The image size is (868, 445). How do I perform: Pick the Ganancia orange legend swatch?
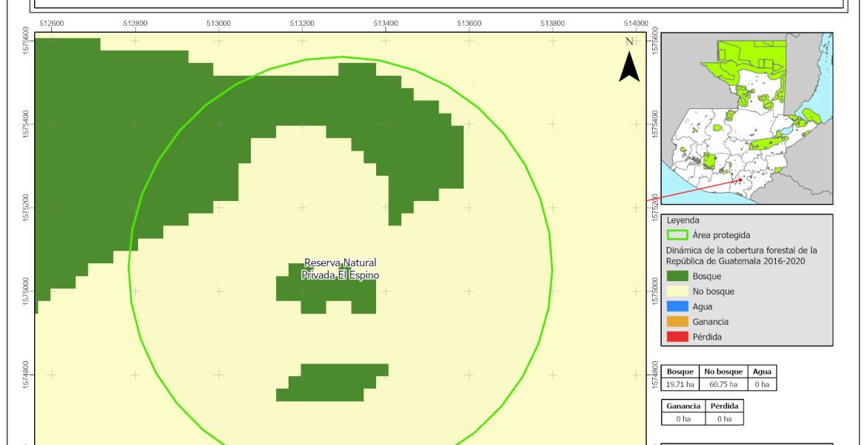click(677, 322)
